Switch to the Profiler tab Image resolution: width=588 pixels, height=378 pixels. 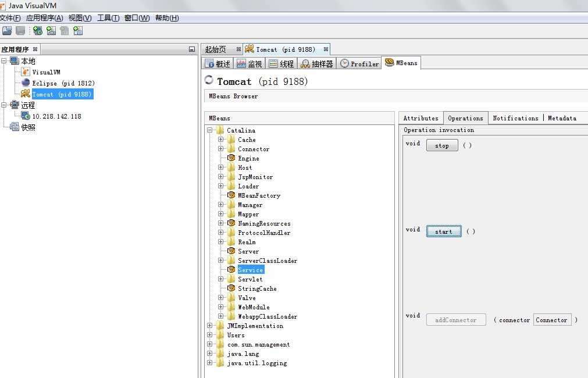359,64
